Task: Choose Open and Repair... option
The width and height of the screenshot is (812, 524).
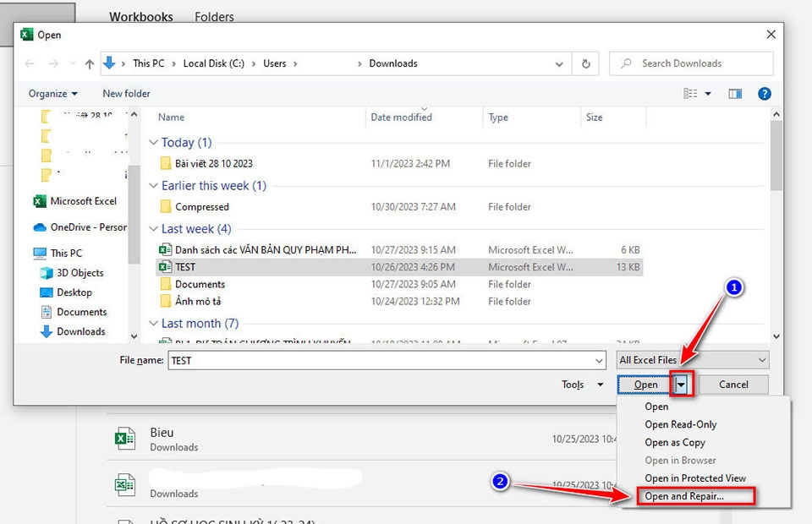Action: tap(684, 496)
